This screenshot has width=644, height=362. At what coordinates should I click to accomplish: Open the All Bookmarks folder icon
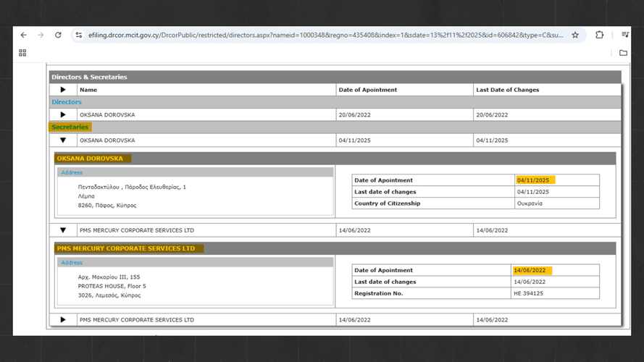click(623, 53)
